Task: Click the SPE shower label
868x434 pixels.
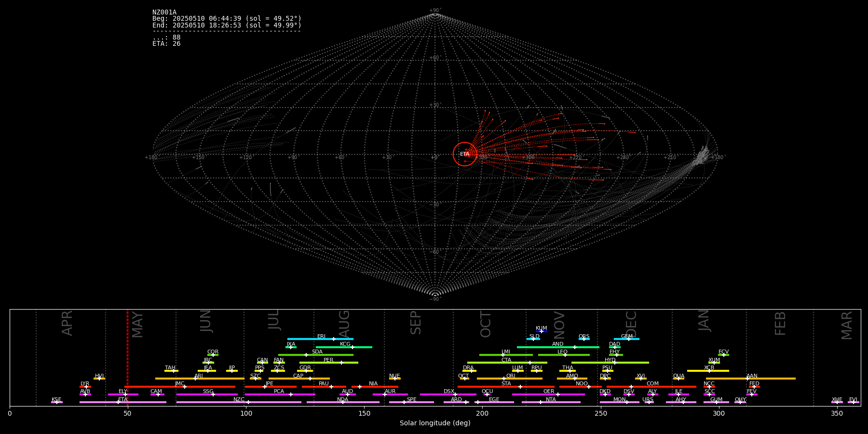Action: pos(412,400)
